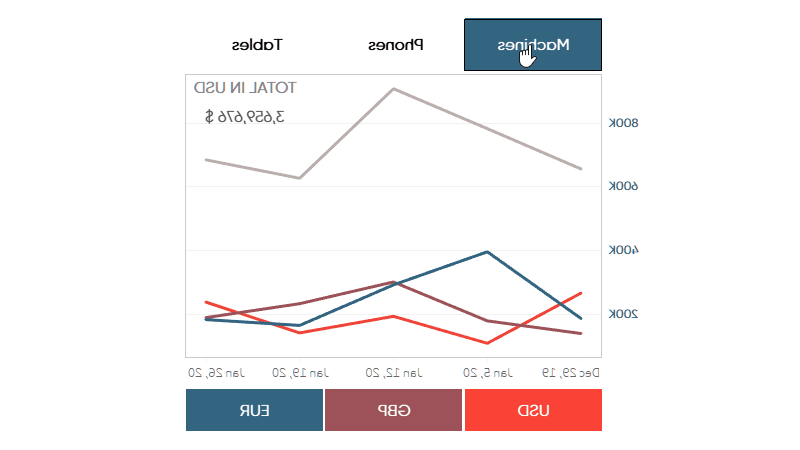Select the EUR currency button
This screenshot has width=800, height=450.
click(254, 411)
